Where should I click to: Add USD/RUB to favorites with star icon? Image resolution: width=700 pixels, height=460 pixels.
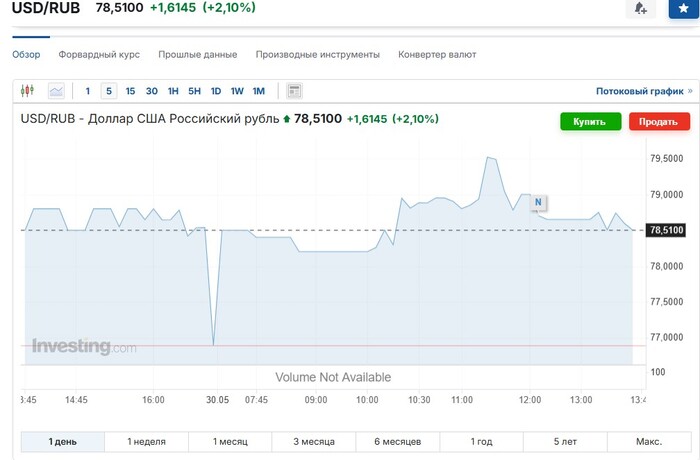[x=683, y=8]
